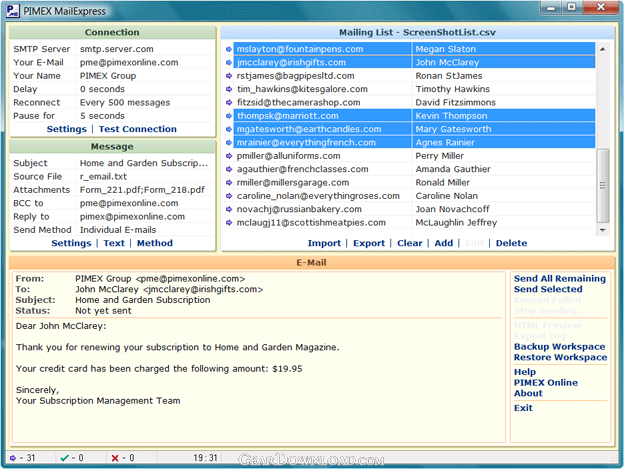The width and height of the screenshot is (624, 469).
Task: Click the Send Method value Individual E-mails
Action: pyautogui.click(x=118, y=230)
